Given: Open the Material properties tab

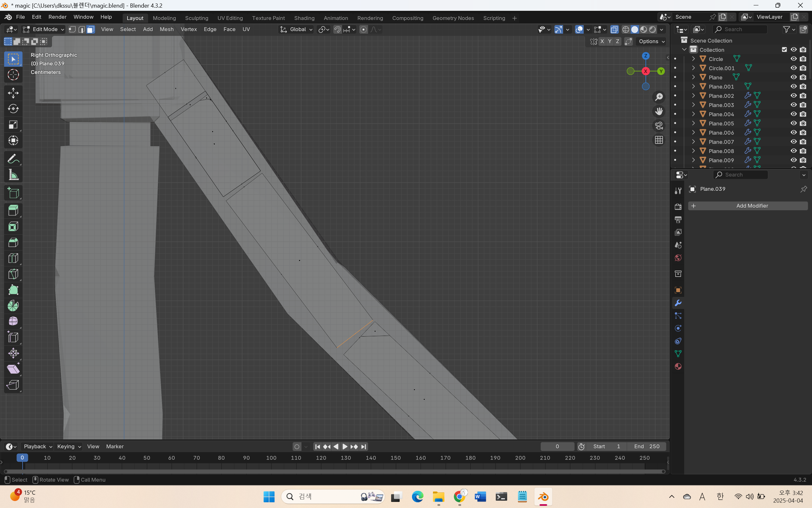Looking at the screenshot, I should point(678,366).
